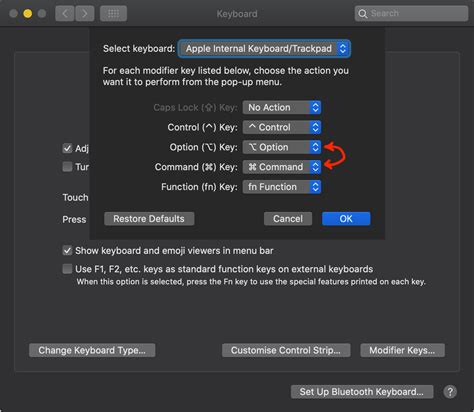The height and width of the screenshot is (412, 474).
Task: Click the Modifier Keys... button
Action: point(402,350)
